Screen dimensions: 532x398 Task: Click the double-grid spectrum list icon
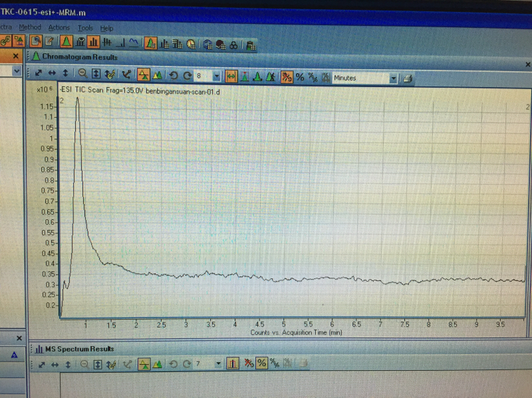[178, 44]
